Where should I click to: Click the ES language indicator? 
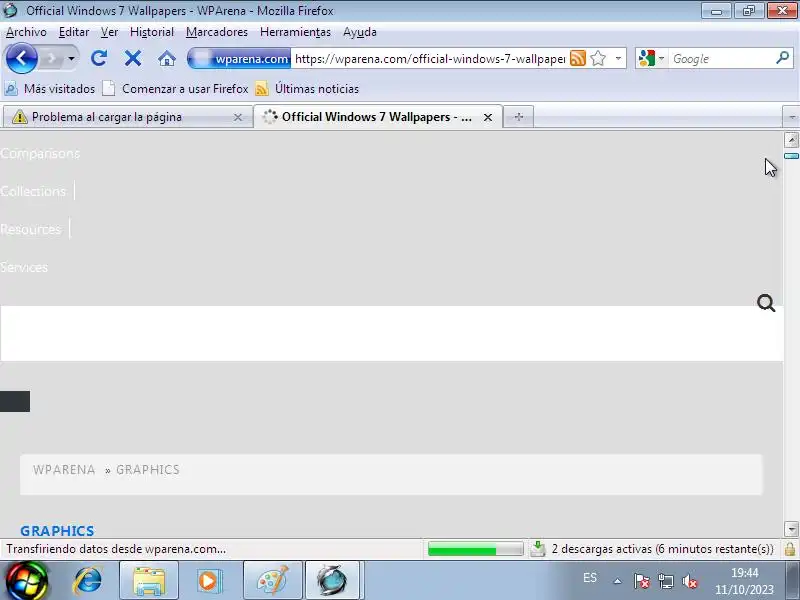[590, 578]
